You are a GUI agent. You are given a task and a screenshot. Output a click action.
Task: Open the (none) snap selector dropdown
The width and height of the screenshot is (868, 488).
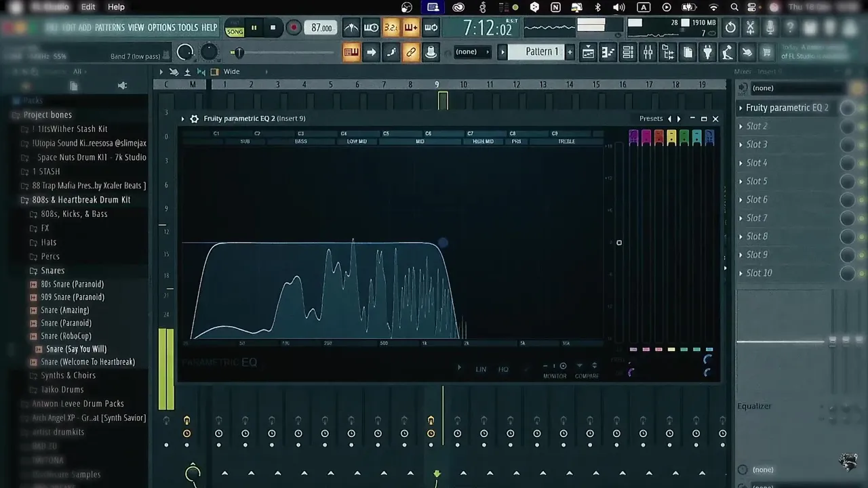pos(472,52)
